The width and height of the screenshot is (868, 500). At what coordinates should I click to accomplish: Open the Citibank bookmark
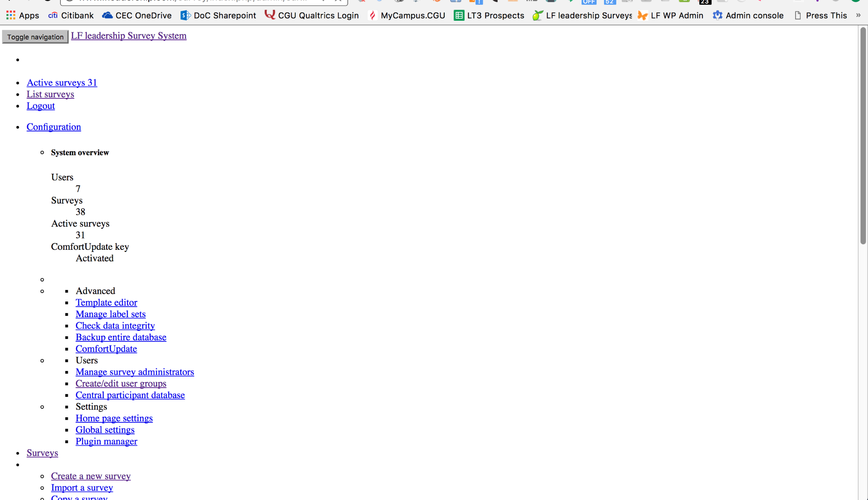[x=71, y=16]
